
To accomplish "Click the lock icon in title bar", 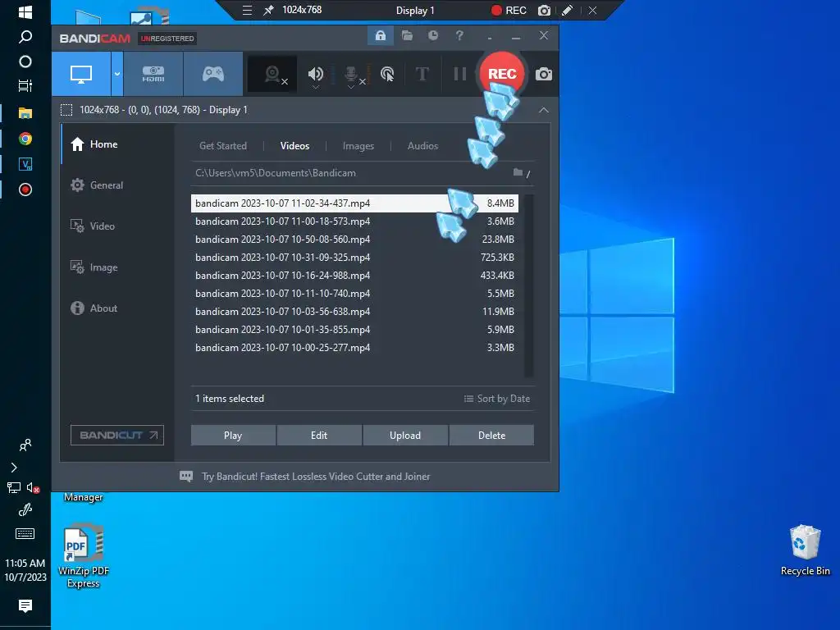I will [x=381, y=36].
